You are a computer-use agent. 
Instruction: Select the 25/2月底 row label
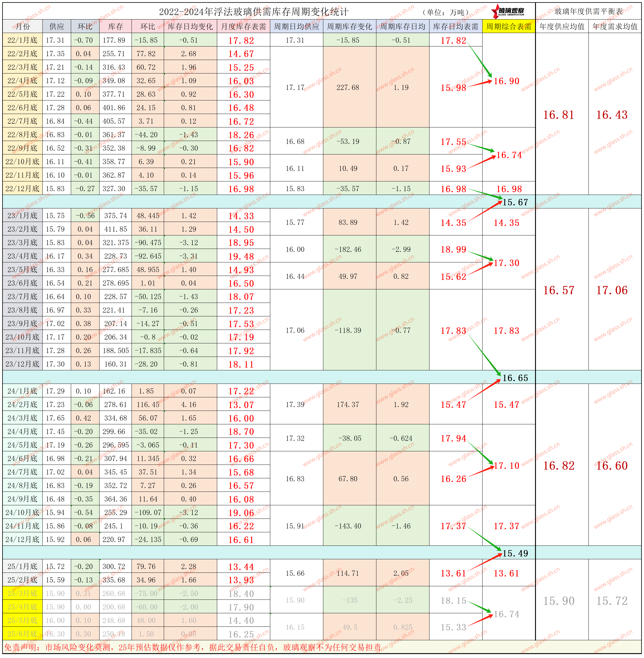click(x=23, y=580)
